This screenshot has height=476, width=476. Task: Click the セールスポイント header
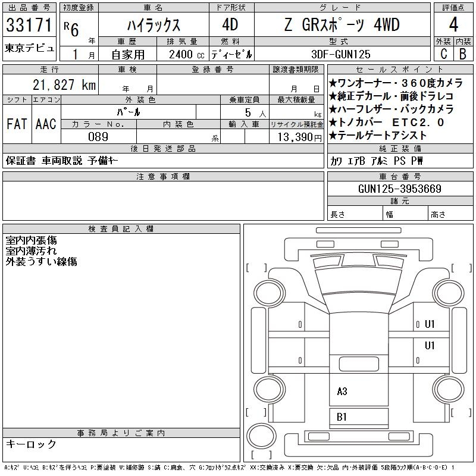click(400, 70)
